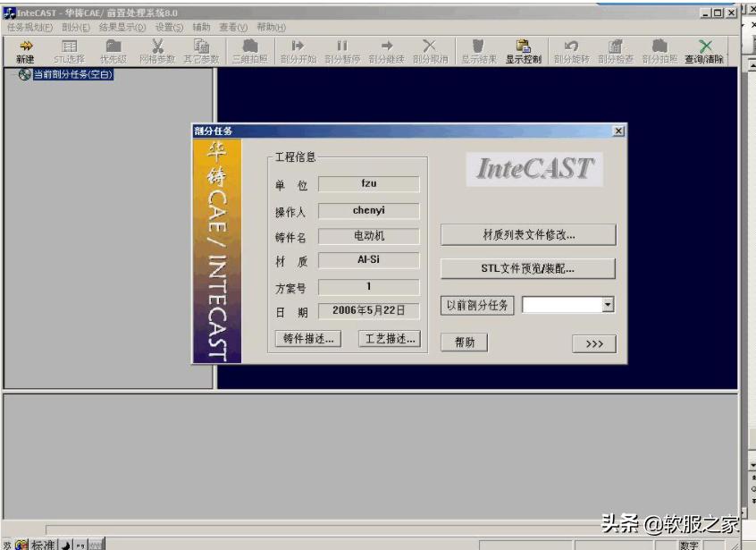The width and height of the screenshot is (756, 550).
Task: Expand the 以前剖分任务 dropdown arrow
Action: 608,305
